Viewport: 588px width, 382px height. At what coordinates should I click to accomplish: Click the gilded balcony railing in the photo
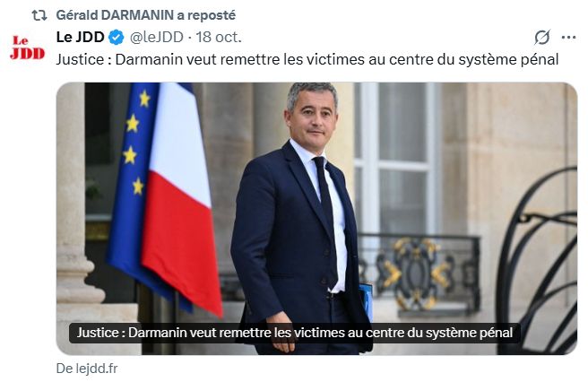click(x=418, y=272)
